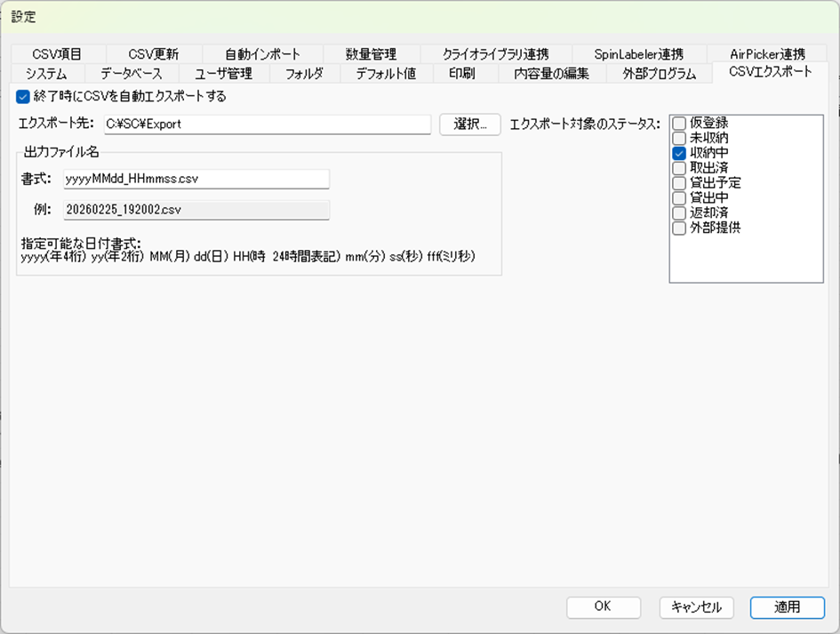Screen dimensions: 840x634
Task: Click the 選択... browse button
Action: point(470,124)
